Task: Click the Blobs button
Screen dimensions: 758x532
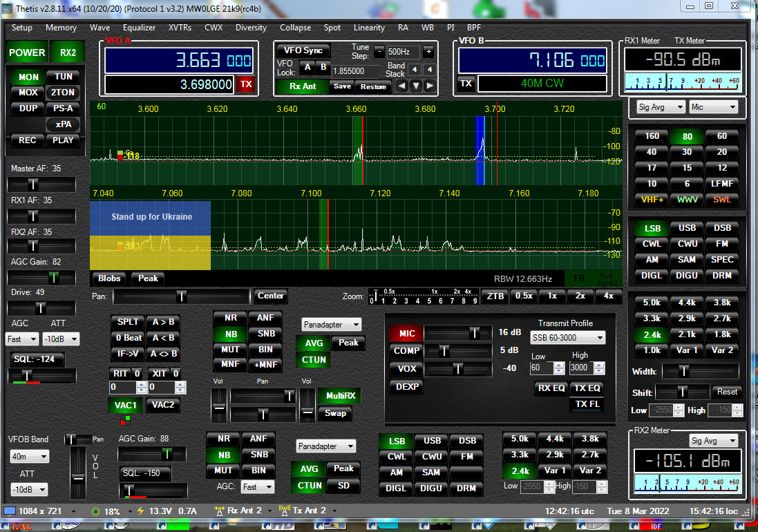Action: pos(109,278)
